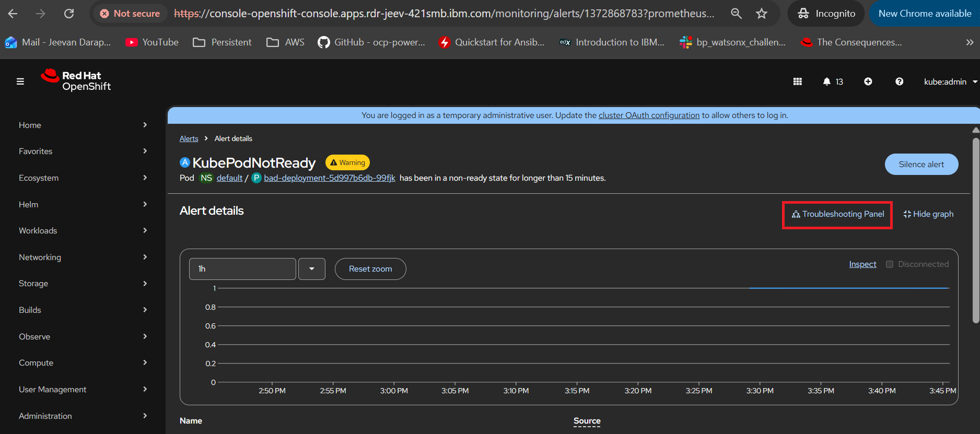980x434 pixels.
Task: Click the Red Hat OpenShift logo
Action: (x=76, y=80)
